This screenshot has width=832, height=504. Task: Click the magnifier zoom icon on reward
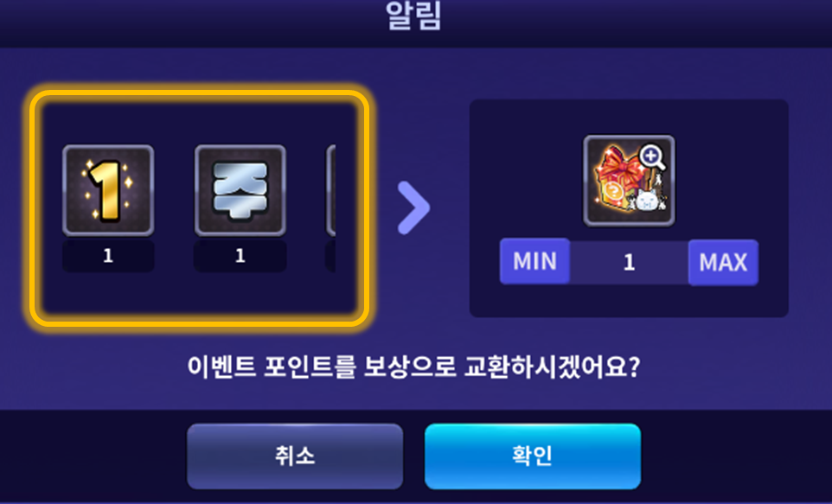[x=652, y=157]
